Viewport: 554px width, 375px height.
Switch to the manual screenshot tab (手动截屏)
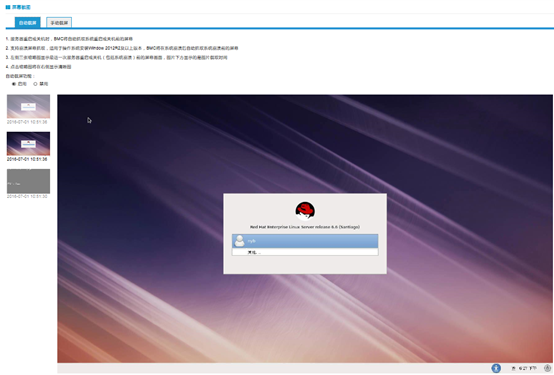pyautogui.click(x=59, y=23)
